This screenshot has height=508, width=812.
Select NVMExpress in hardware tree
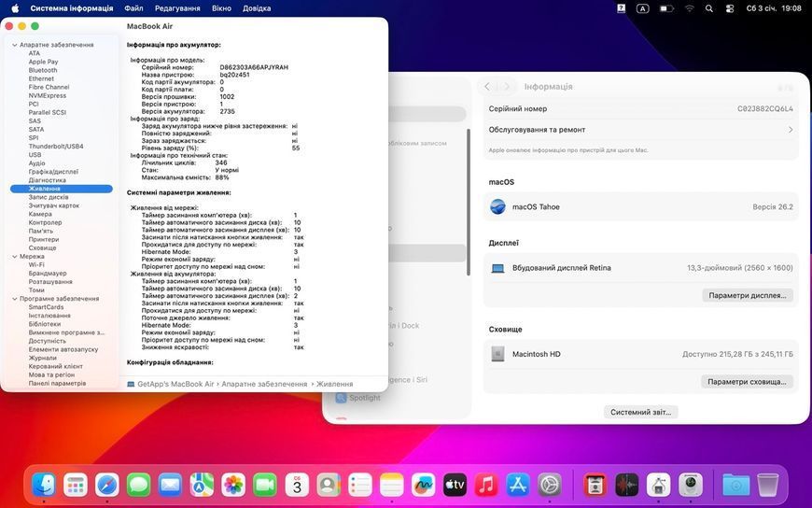[x=47, y=96]
